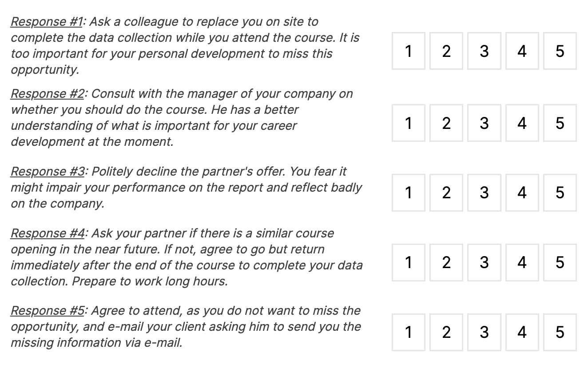Screen dimensions: 588x369
Task: Rate Response #3 with a 1
Action: 408,193
